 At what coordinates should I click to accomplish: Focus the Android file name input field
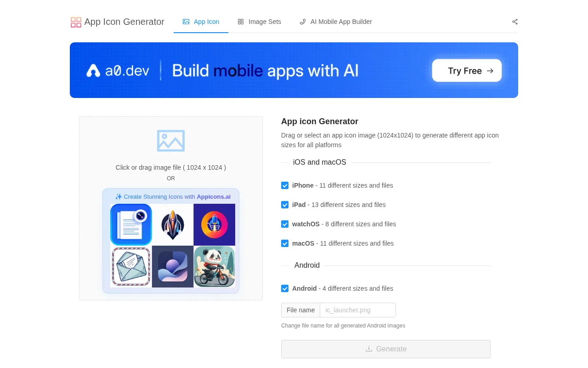click(x=358, y=310)
